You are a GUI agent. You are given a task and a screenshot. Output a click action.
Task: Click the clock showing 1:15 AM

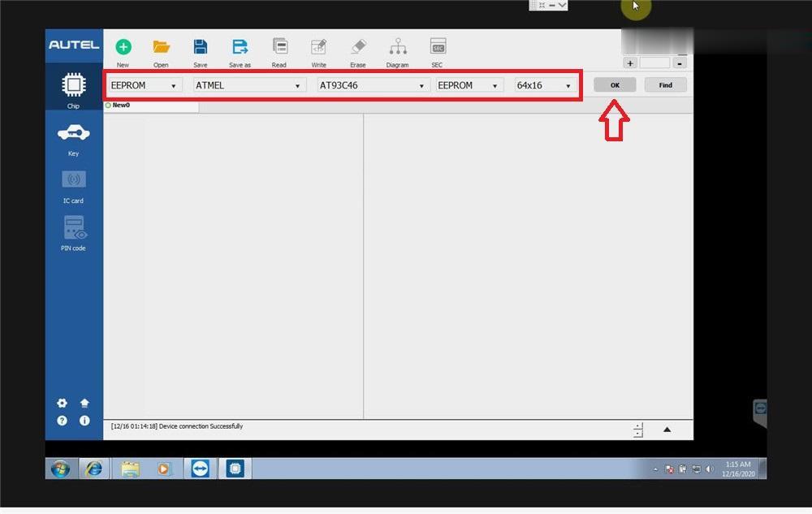[x=738, y=469]
